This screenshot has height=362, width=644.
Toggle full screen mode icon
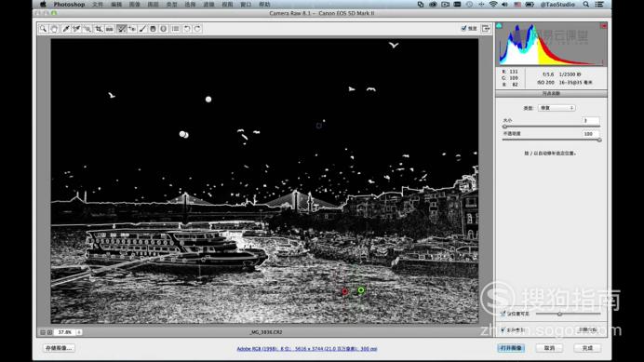point(486,28)
